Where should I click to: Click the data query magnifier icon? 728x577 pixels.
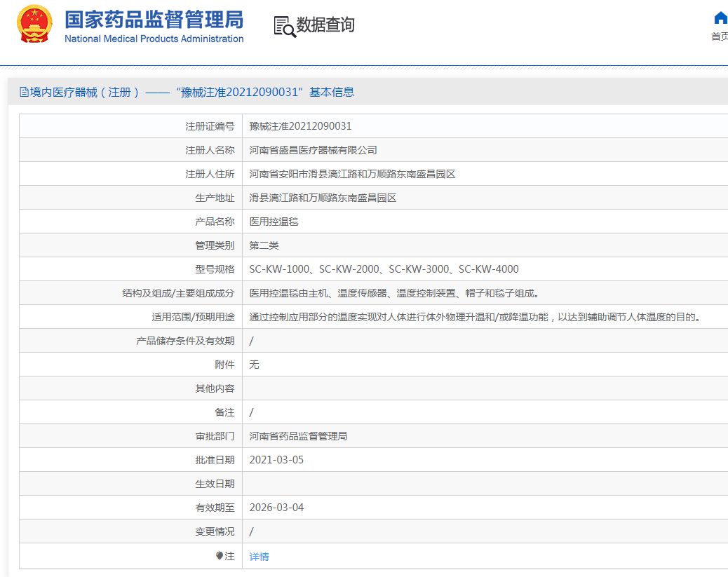284,26
